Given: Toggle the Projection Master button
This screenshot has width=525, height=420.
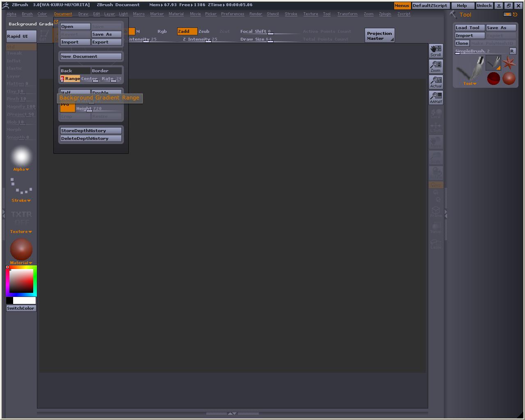Looking at the screenshot, I should 379,36.
